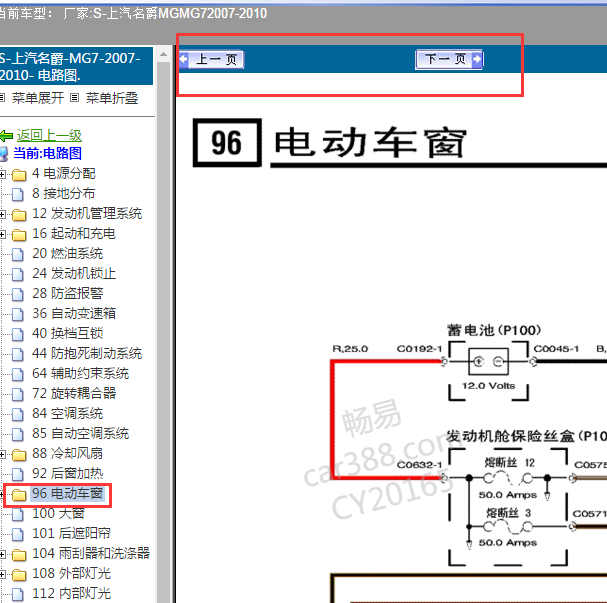Click page icon of 36 自动变速箱
This screenshot has height=603, width=607.
(x=18, y=314)
